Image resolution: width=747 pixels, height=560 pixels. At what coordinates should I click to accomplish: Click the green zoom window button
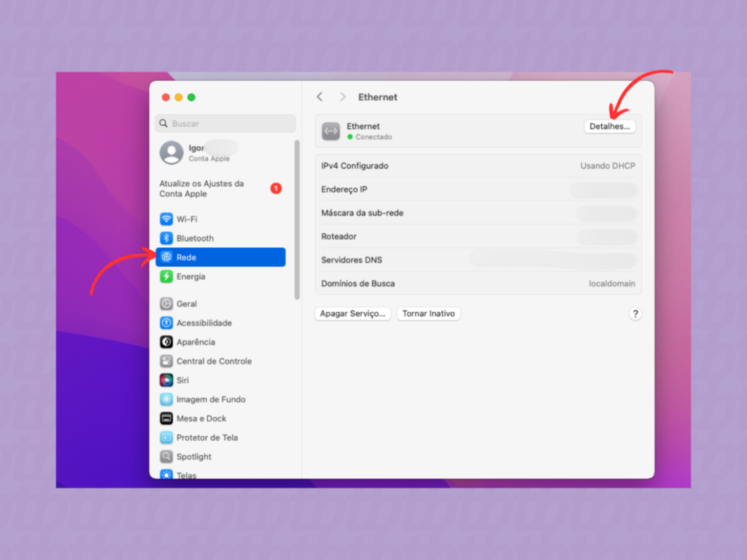pos(191,97)
